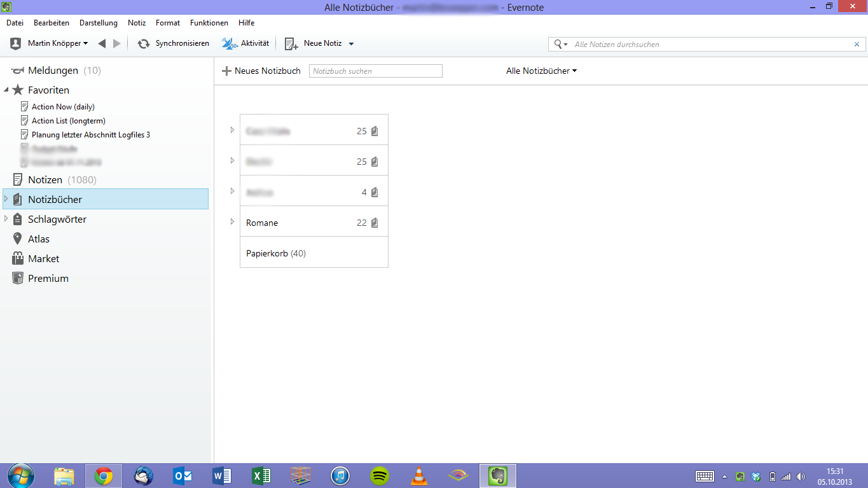Open the Funktionen menu
Viewport: 868px width, 488px height.
tap(209, 23)
